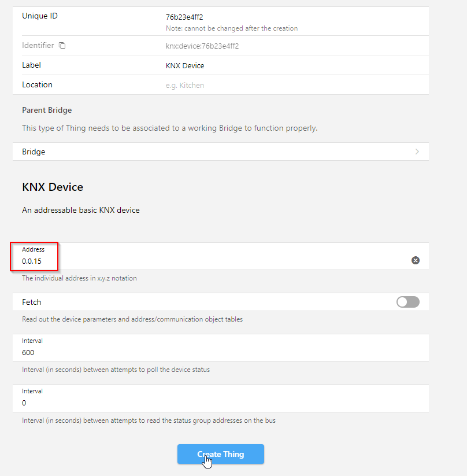Click the knx:device:76b23e4ff2 identifier text

202,46
